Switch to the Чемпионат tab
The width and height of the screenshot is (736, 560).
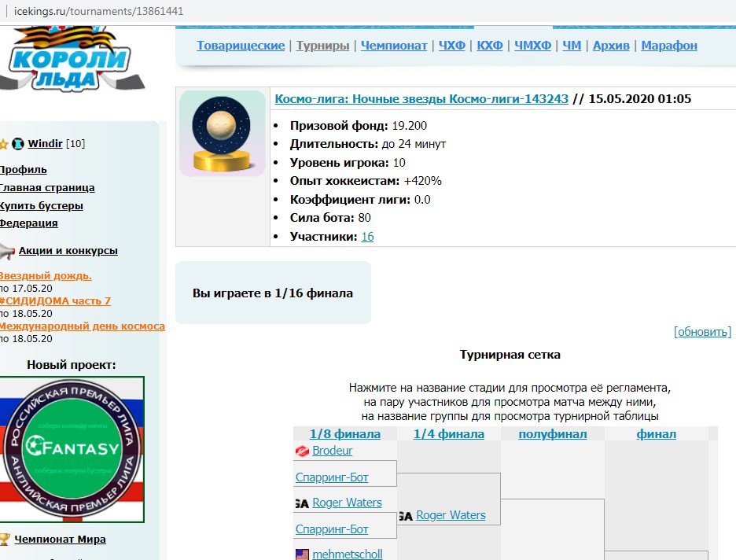[394, 46]
